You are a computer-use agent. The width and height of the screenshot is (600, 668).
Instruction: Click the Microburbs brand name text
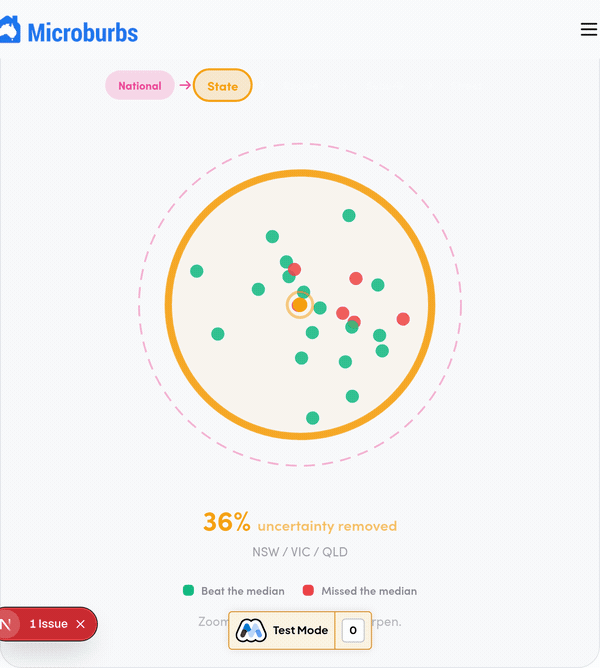pos(83,32)
